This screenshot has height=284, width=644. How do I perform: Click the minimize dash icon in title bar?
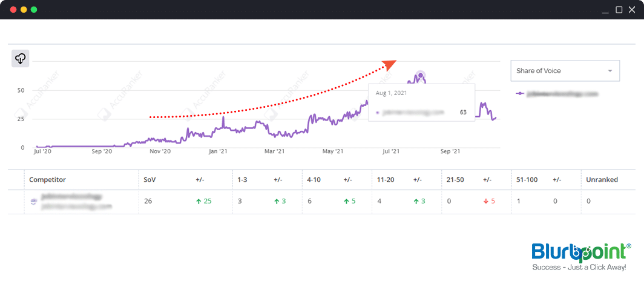[605, 10]
